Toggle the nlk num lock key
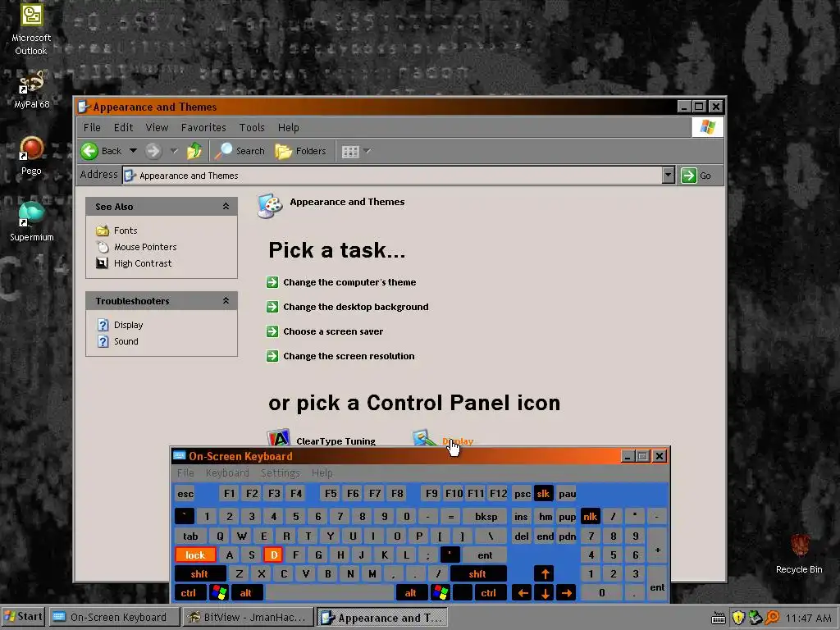 pyautogui.click(x=590, y=517)
